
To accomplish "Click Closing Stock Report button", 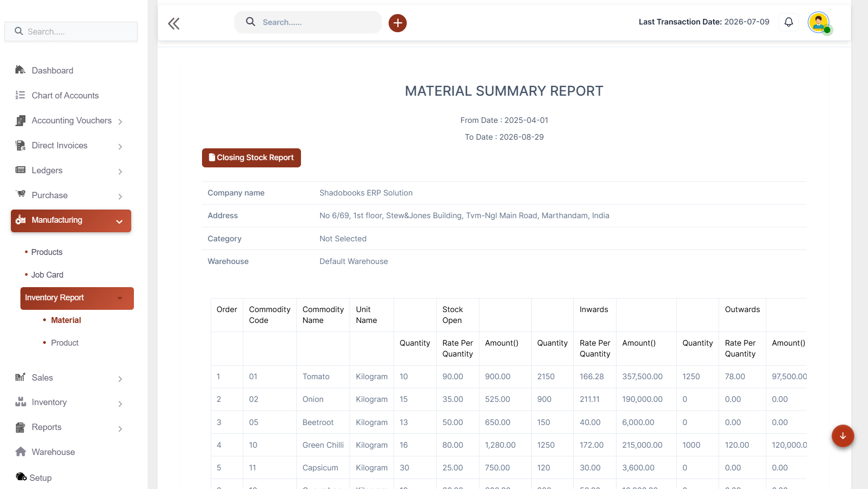I will pos(251,157).
